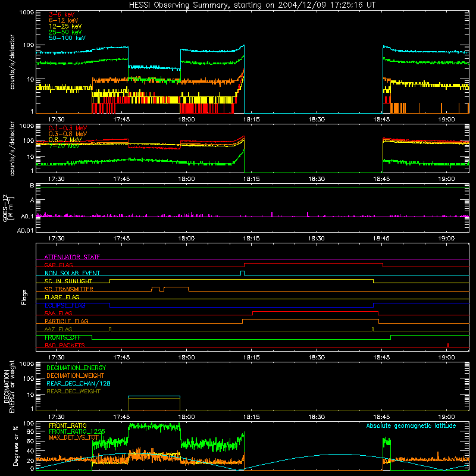Pick the ATTENUATOR_STATE flag label
Image resolution: width=476 pixels, height=476 pixels.
coord(72,257)
